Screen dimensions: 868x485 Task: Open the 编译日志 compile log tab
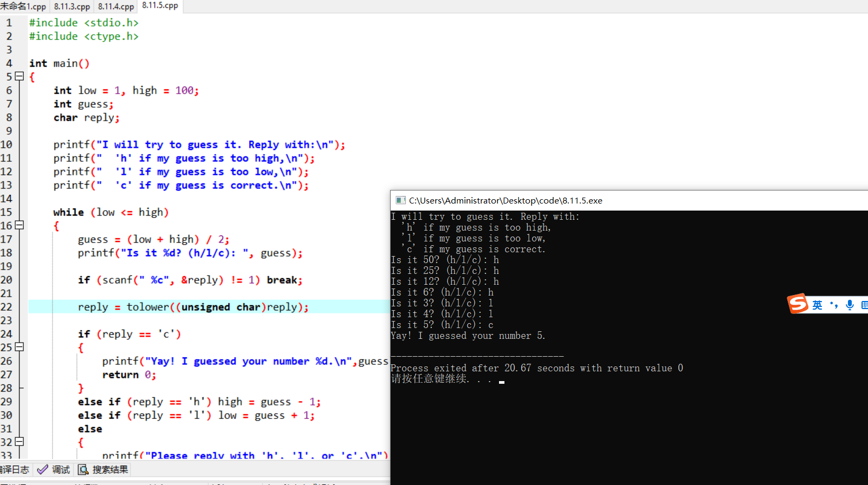click(x=15, y=469)
